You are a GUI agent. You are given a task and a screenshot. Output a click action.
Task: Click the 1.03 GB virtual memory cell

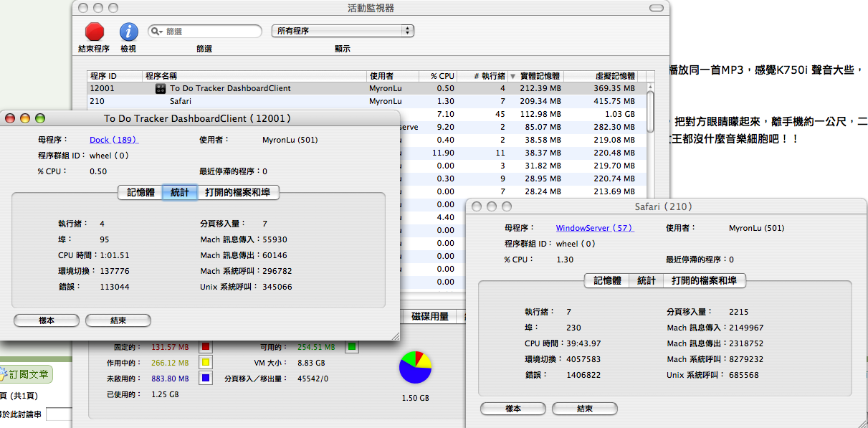tap(620, 115)
